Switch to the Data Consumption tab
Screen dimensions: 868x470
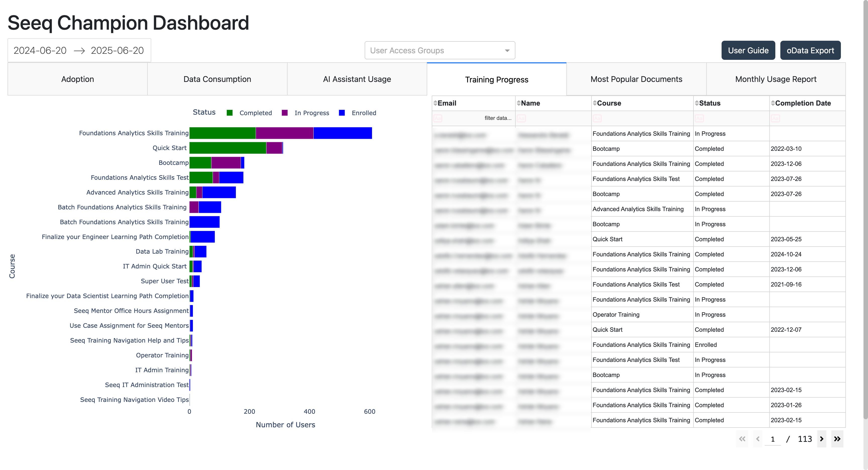point(217,79)
